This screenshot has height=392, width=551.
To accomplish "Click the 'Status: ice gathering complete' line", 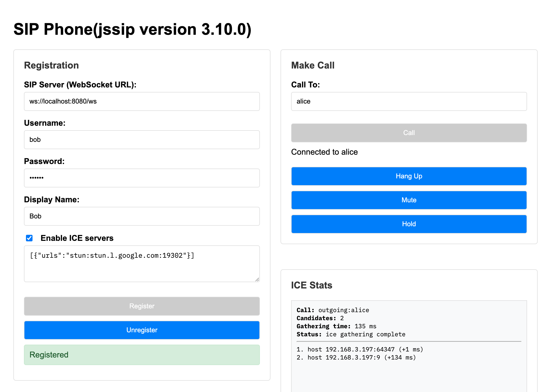I will click(351, 334).
